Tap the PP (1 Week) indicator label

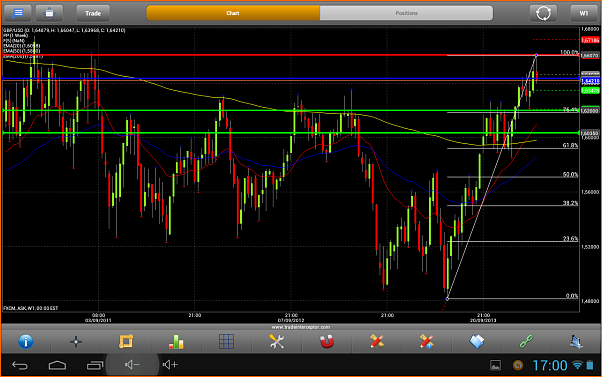tap(15, 35)
